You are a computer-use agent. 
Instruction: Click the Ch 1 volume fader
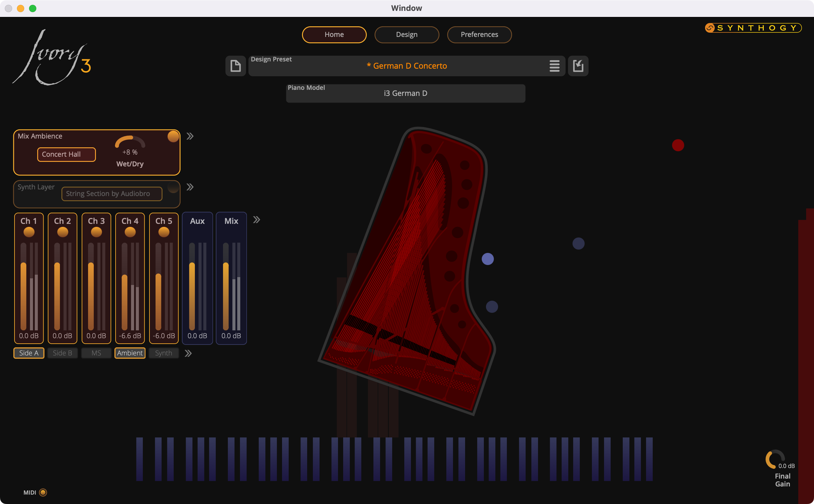23,286
